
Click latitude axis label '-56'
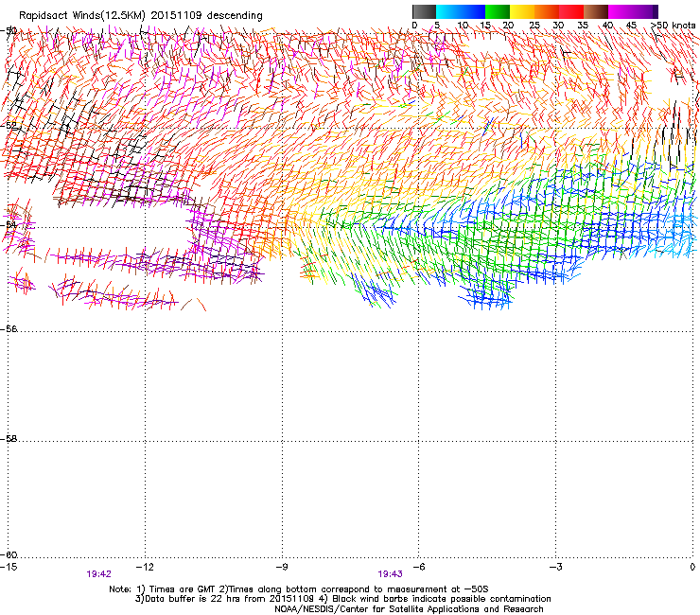[x=9, y=329]
